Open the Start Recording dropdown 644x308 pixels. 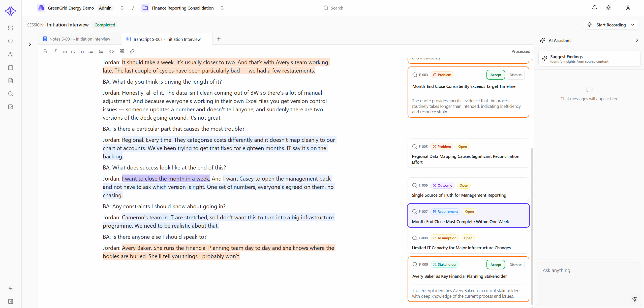pos(633,25)
